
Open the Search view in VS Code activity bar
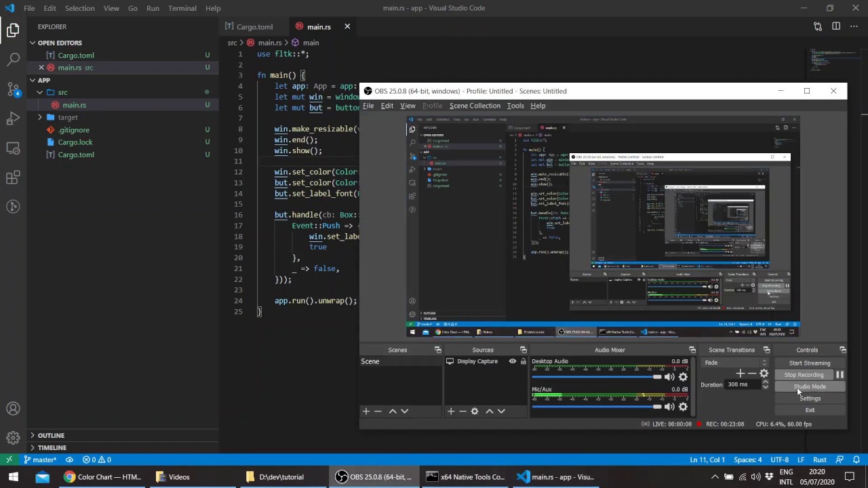13,60
